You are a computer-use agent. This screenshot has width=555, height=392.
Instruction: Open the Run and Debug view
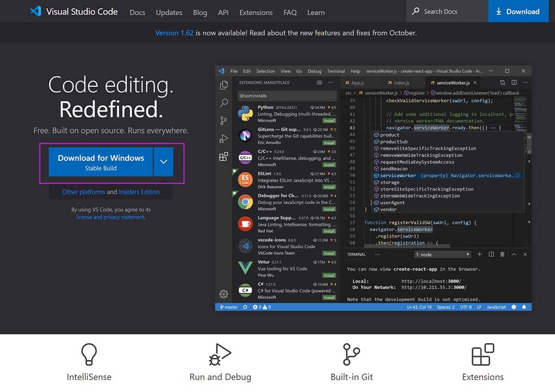coord(223,138)
